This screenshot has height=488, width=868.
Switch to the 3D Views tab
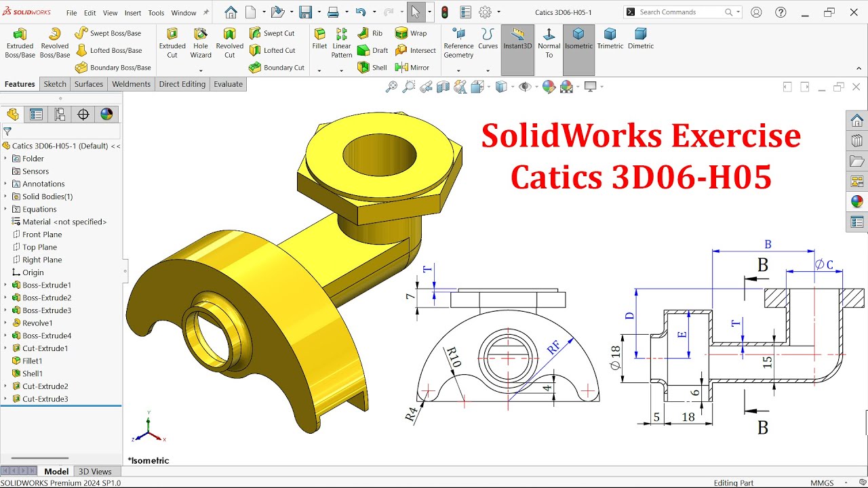coord(95,472)
